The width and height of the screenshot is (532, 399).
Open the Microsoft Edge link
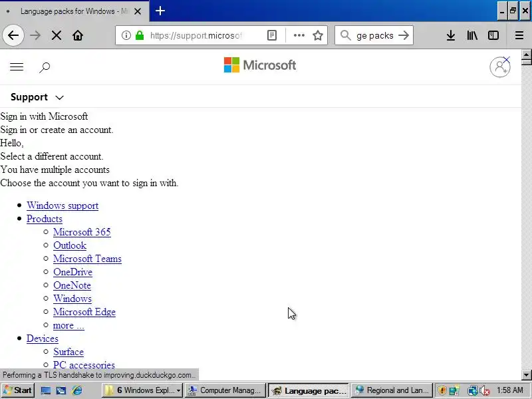(x=84, y=312)
